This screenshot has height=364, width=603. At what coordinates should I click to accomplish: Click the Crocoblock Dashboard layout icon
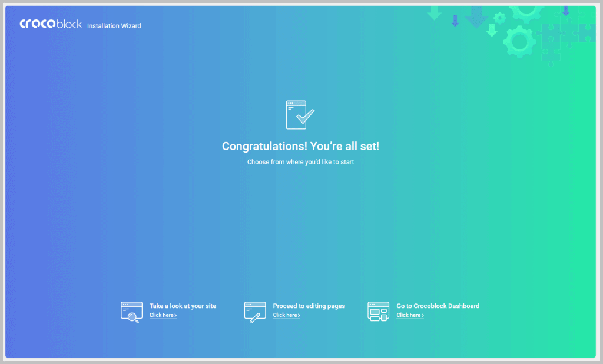coord(378,312)
